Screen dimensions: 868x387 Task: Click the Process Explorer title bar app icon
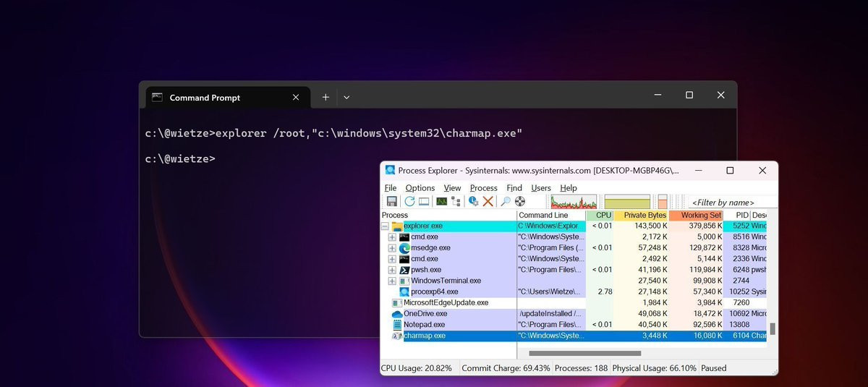[x=391, y=170]
